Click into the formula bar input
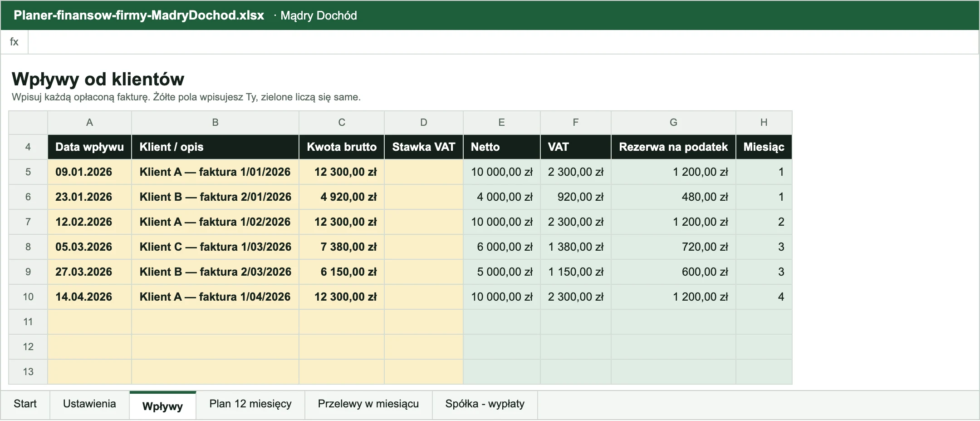 click(503, 42)
